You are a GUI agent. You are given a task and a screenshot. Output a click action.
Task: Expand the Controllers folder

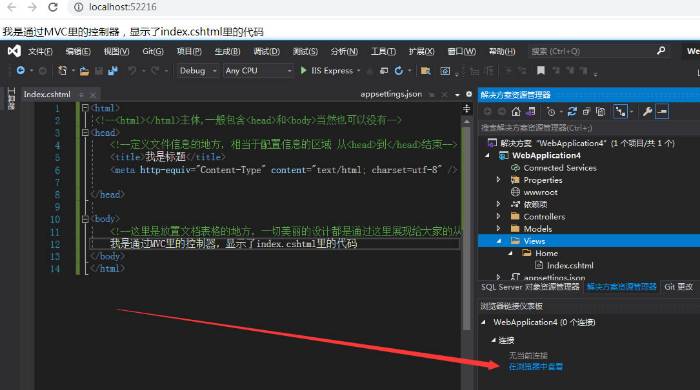click(499, 216)
